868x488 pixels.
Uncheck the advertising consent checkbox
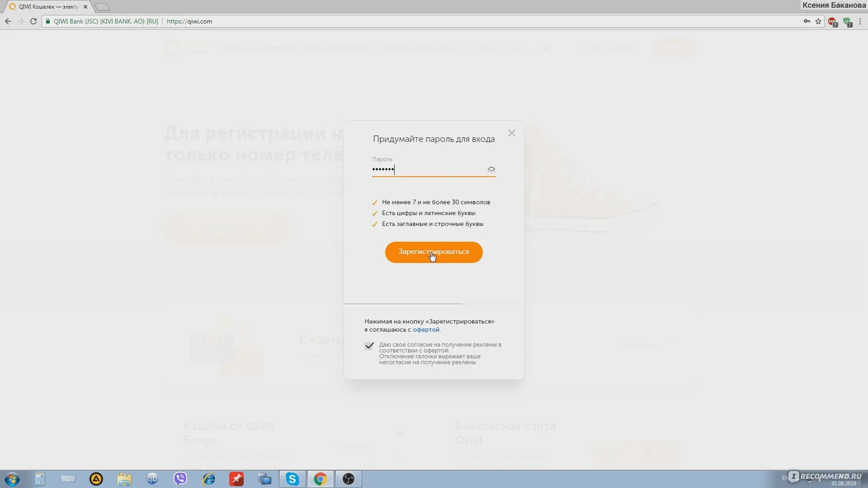point(369,346)
